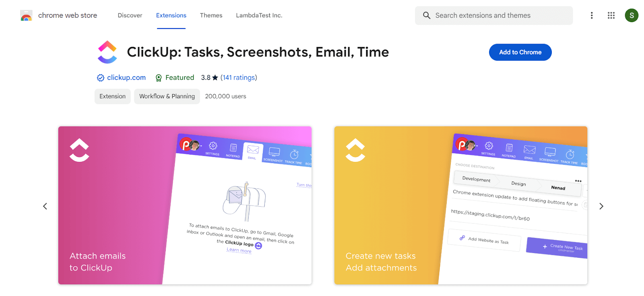Click the Extension category chip

[113, 96]
